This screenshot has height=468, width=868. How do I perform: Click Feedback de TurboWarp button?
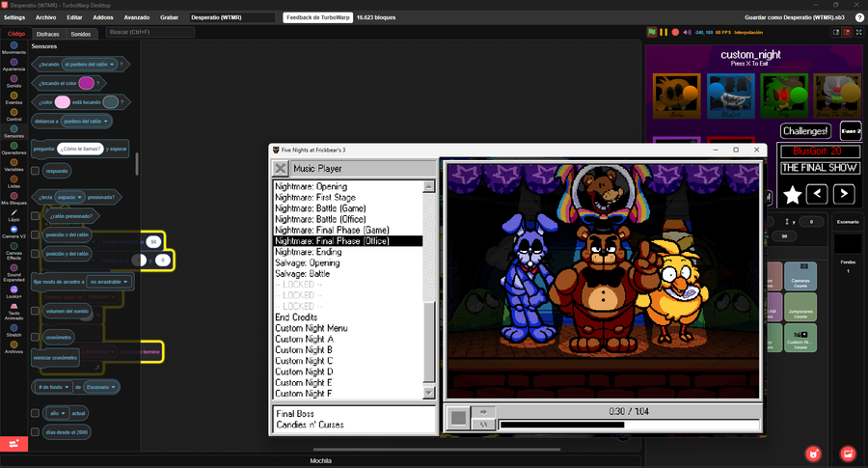pos(318,17)
